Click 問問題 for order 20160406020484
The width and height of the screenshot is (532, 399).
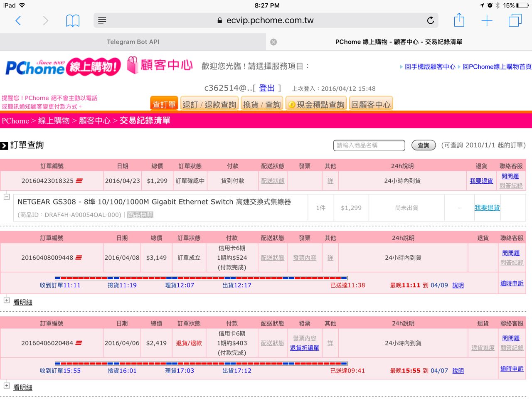coord(511,339)
